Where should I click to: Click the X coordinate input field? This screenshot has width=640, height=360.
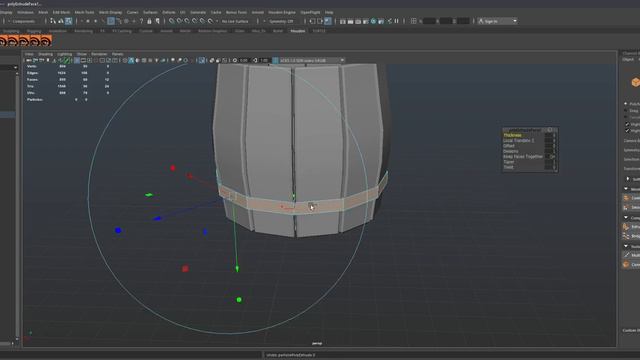coord(429,21)
